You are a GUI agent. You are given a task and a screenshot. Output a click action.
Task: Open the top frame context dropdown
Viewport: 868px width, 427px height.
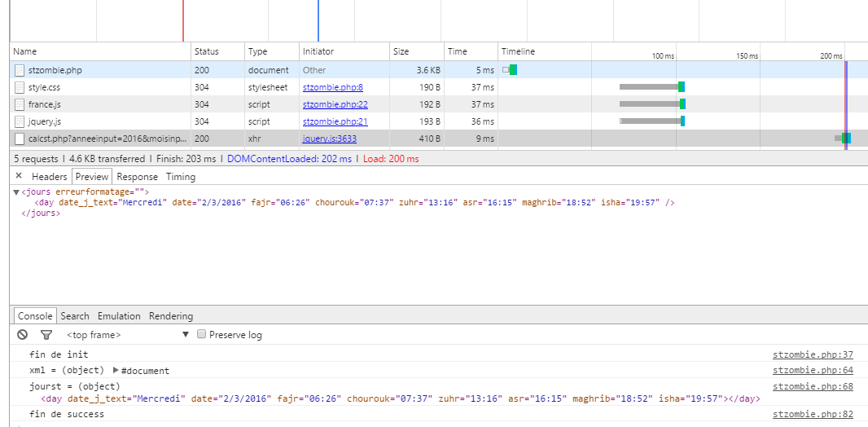(127, 335)
